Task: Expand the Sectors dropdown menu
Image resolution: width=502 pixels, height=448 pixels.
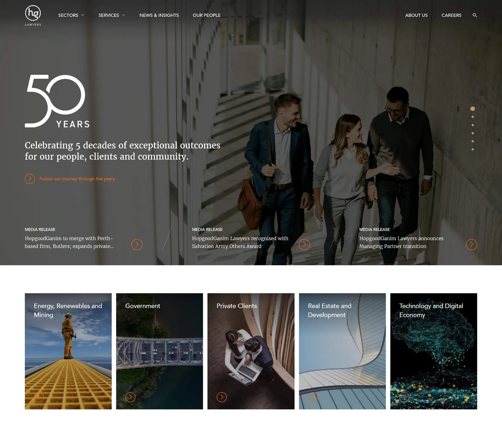Action: point(71,15)
